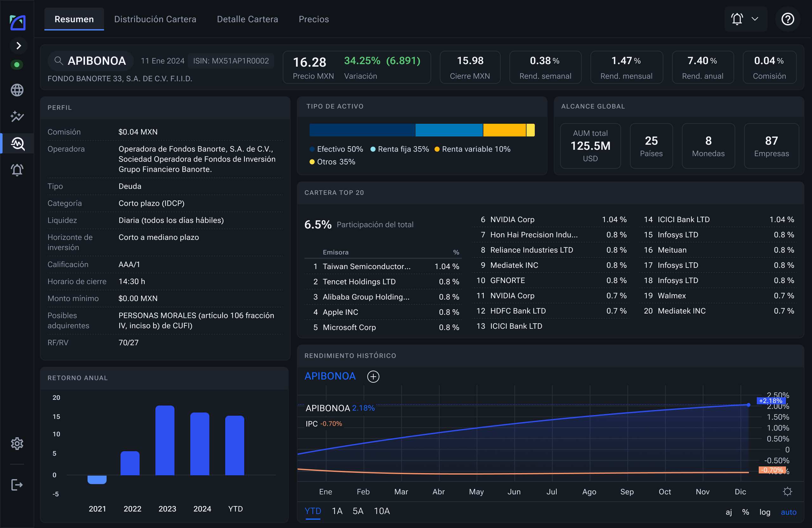
Task: Click the Efectivo dark blue bar segment
Action: (362, 130)
